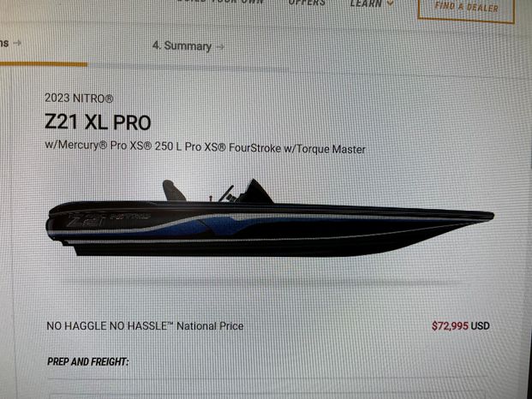Click the arrow after the cut-off step label

(17, 43)
